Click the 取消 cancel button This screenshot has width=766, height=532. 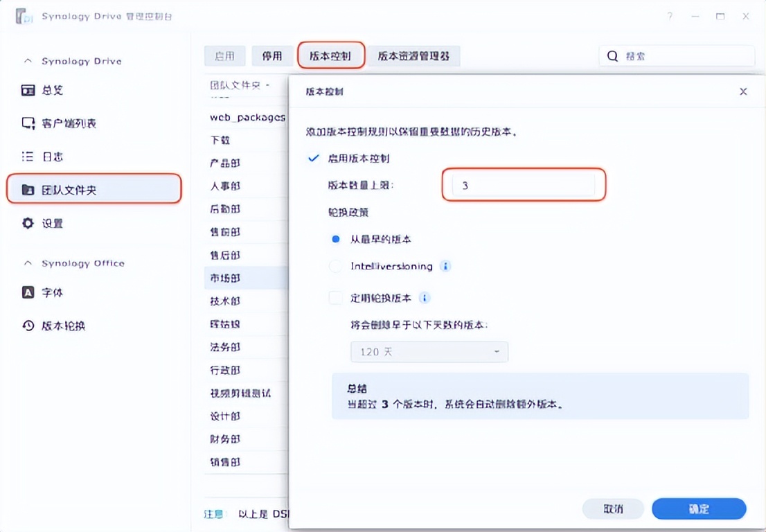click(x=612, y=508)
